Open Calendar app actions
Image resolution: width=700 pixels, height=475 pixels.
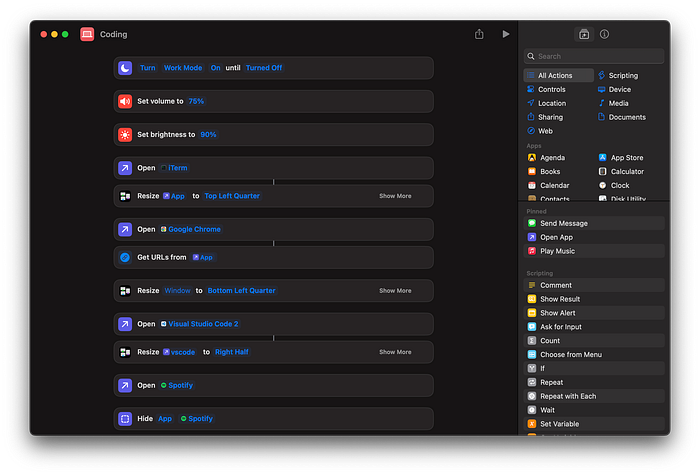[548, 185]
